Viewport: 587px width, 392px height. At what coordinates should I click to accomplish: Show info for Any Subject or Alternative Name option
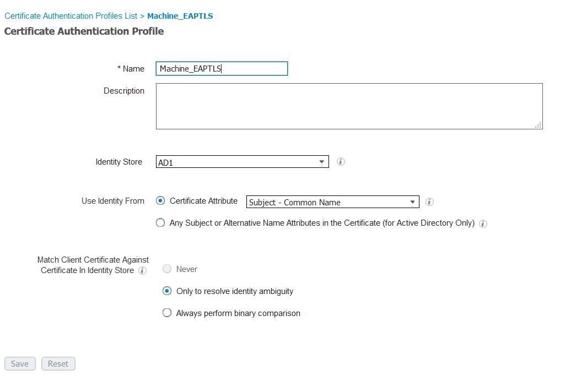click(x=483, y=224)
